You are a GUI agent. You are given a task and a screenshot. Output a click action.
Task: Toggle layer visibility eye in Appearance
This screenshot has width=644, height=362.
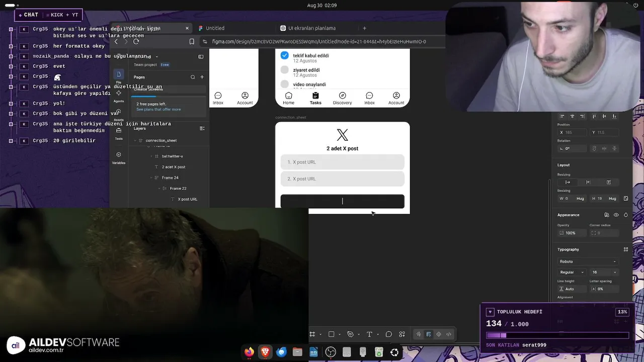pyautogui.click(x=616, y=215)
